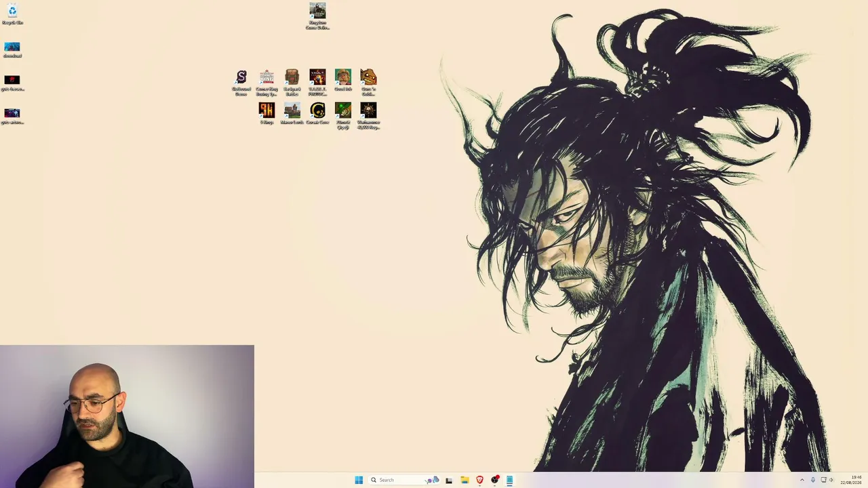
Task: Select the orange goblin creature game shortcut
Action: click(x=368, y=83)
